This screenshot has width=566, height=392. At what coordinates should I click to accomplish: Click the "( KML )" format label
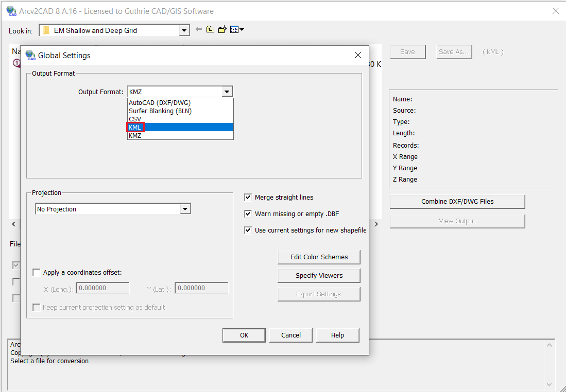point(493,52)
